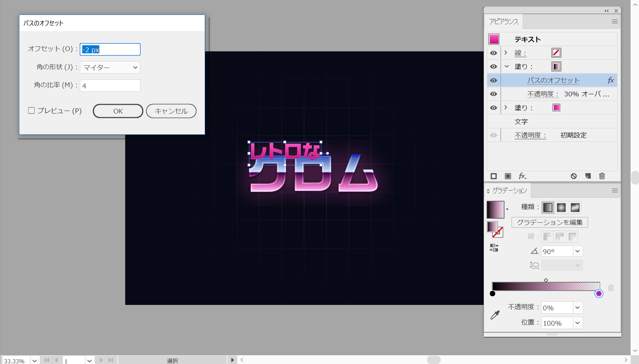639x364 pixels.
Task: Open the 角の形状 マイター dropdown
Action: pos(110,68)
